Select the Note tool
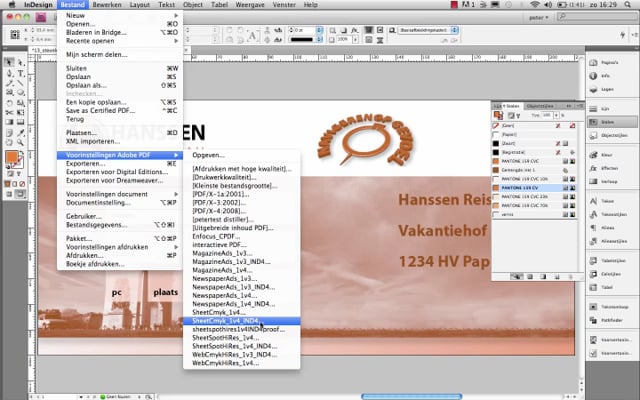The width and height of the screenshot is (640, 400). point(9,133)
